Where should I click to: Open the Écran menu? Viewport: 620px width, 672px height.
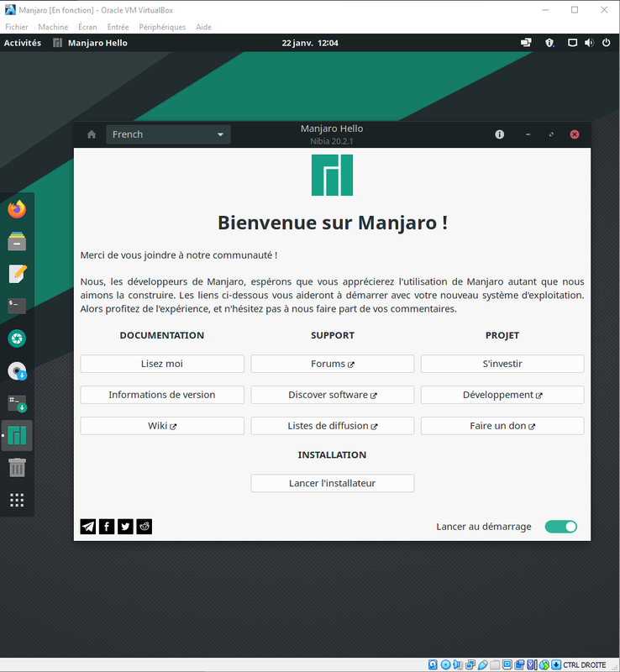click(87, 27)
